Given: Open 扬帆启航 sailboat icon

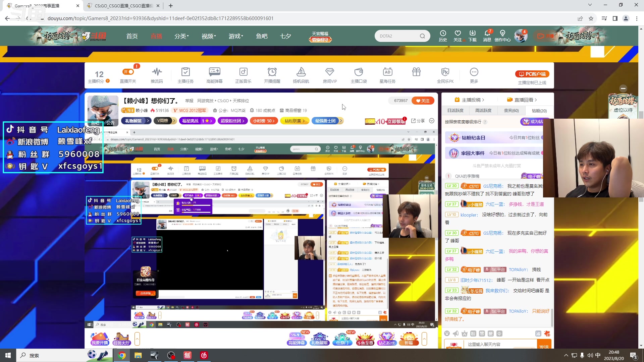Looking at the screenshot, I should coord(301,75).
